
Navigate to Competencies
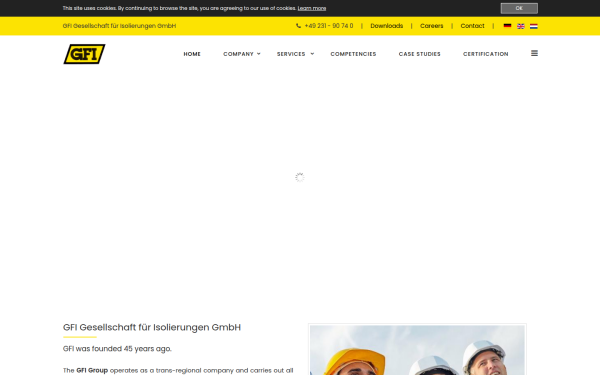(353, 54)
